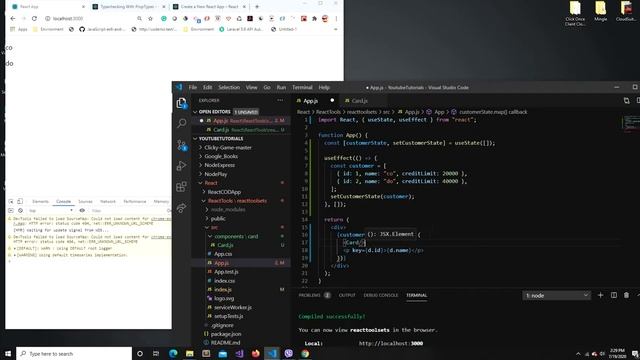Open Chrome profile avatar

click(x=325, y=18)
